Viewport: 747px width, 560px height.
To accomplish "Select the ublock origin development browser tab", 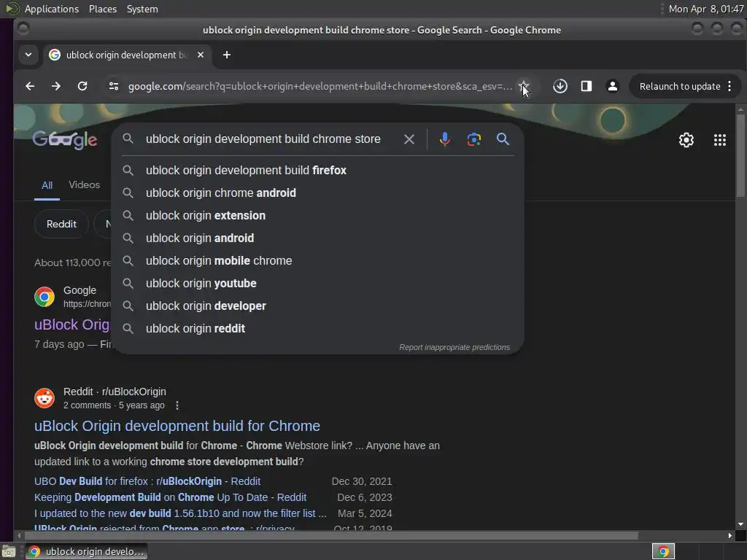I will point(127,55).
